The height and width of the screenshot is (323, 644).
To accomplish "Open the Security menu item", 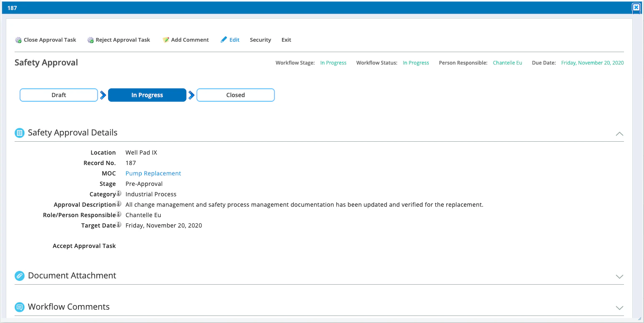I will (x=260, y=40).
